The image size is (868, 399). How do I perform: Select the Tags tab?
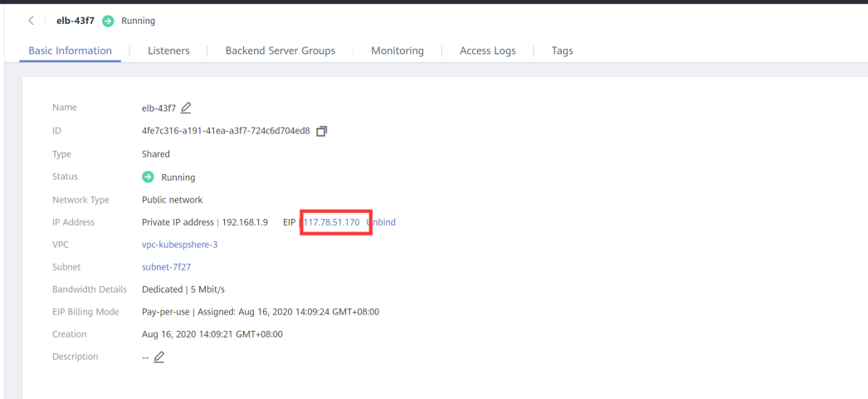pyautogui.click(x=562, y=51)
